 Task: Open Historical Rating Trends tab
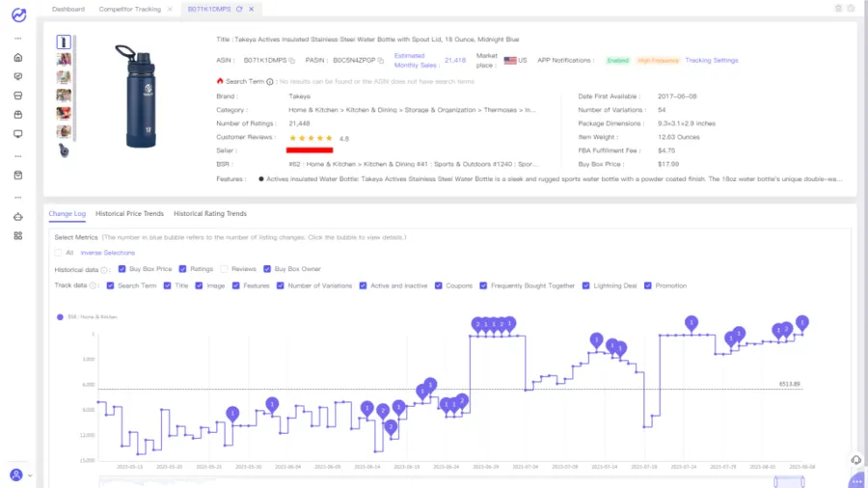(210, 213)
